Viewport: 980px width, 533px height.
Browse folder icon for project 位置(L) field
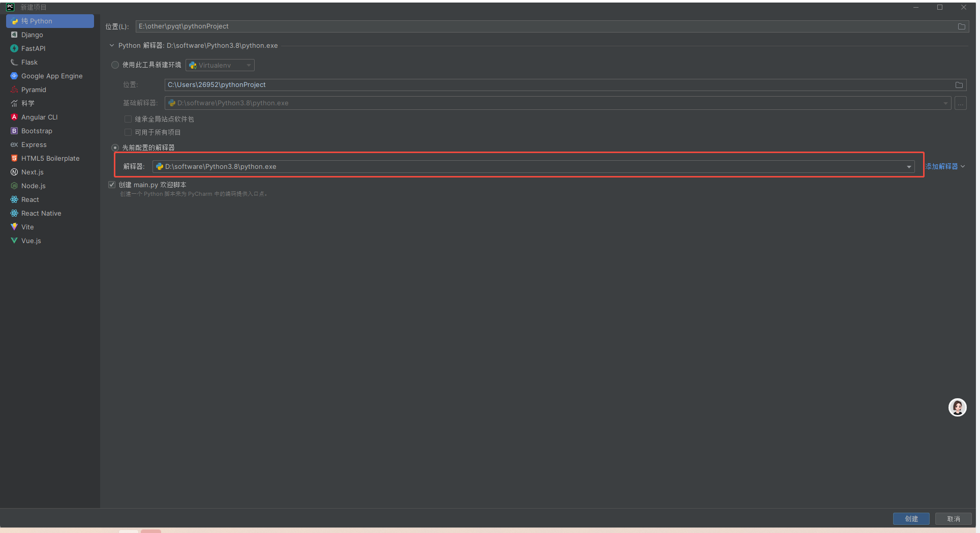point(961,26)
